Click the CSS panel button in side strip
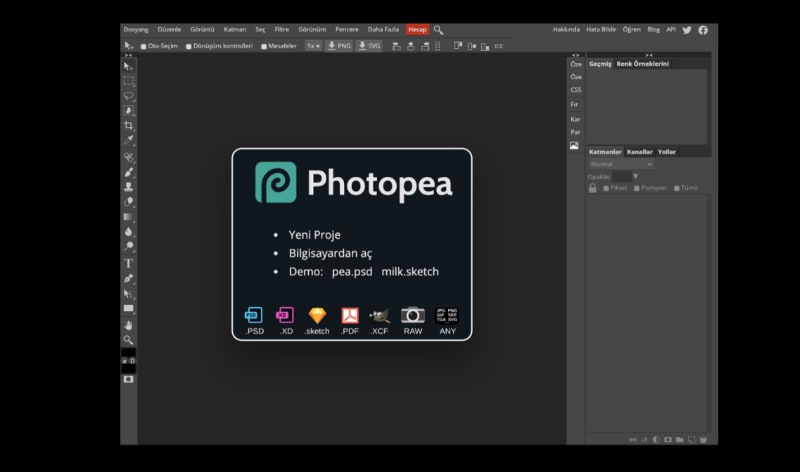The width and height of the screenshot is (800, 472). (576, 90)
